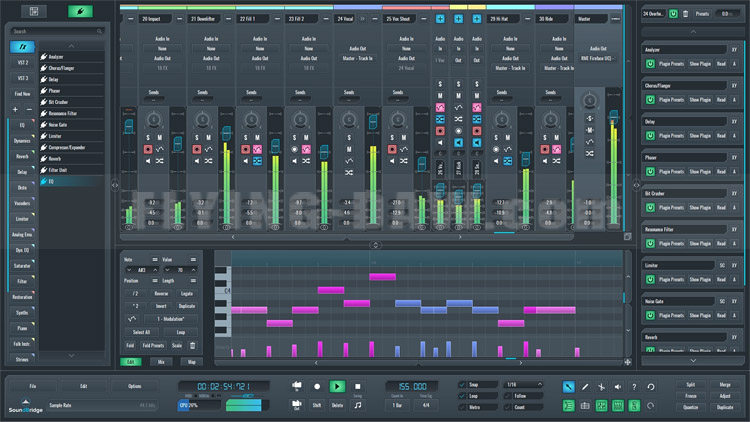Screen dimensions: 750x422
Task: Toggle the Analyzer plug-in power button
Action: click(650, 64)
